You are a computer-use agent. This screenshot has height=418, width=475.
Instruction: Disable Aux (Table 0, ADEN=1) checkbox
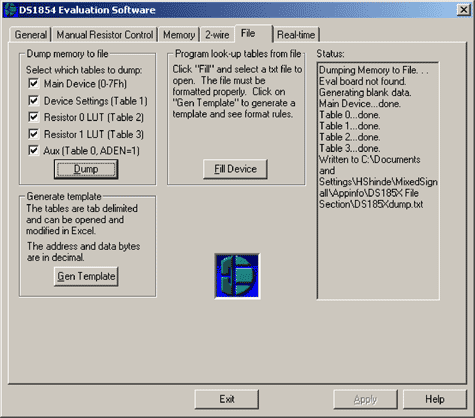[x=34, y=150]
